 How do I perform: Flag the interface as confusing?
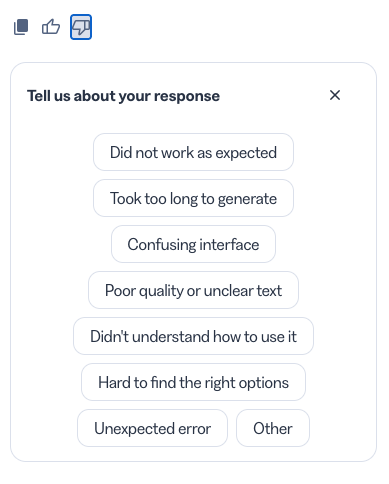click(193, 244)
